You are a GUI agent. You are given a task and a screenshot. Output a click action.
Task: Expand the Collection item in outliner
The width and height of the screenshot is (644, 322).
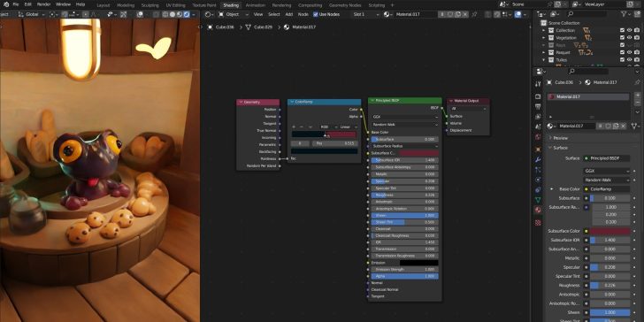pos(544,30)
